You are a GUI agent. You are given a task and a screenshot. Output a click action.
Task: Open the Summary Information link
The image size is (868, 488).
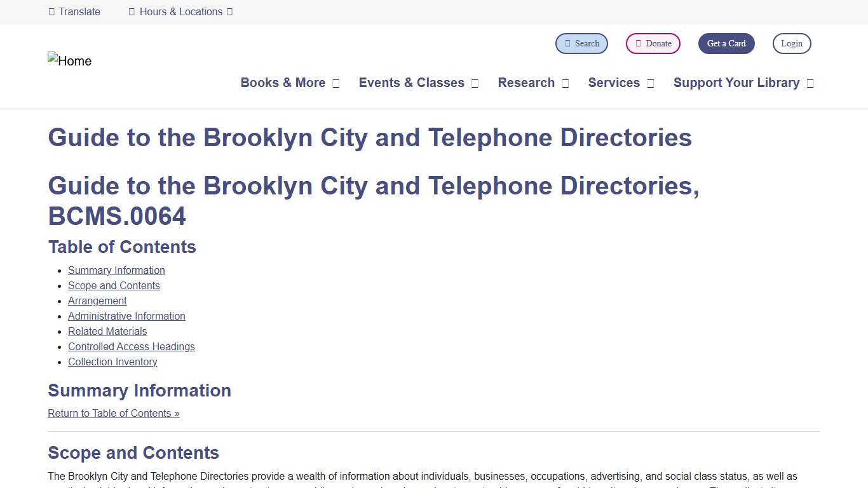click(x=116, y=270)
